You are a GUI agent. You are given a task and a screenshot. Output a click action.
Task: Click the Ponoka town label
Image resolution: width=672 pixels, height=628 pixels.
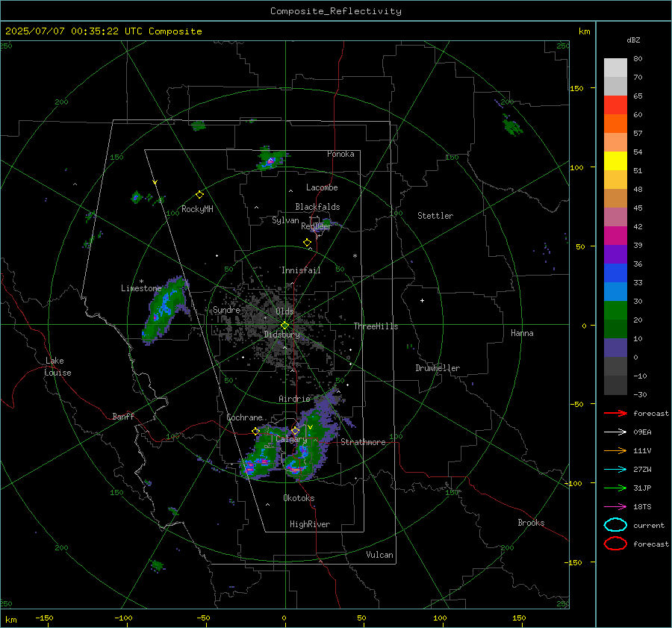(340, 154)
